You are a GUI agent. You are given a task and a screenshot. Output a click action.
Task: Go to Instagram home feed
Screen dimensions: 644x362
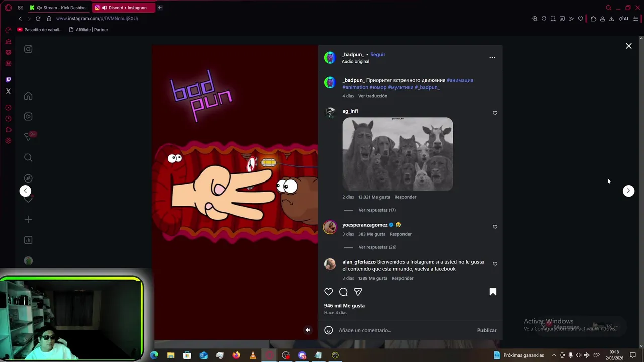28,96
